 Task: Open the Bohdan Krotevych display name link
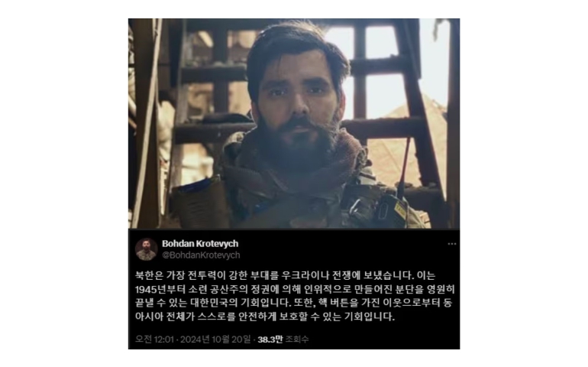200,243
